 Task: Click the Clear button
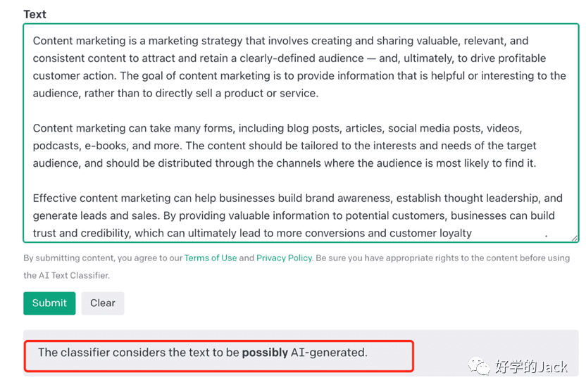103,303
